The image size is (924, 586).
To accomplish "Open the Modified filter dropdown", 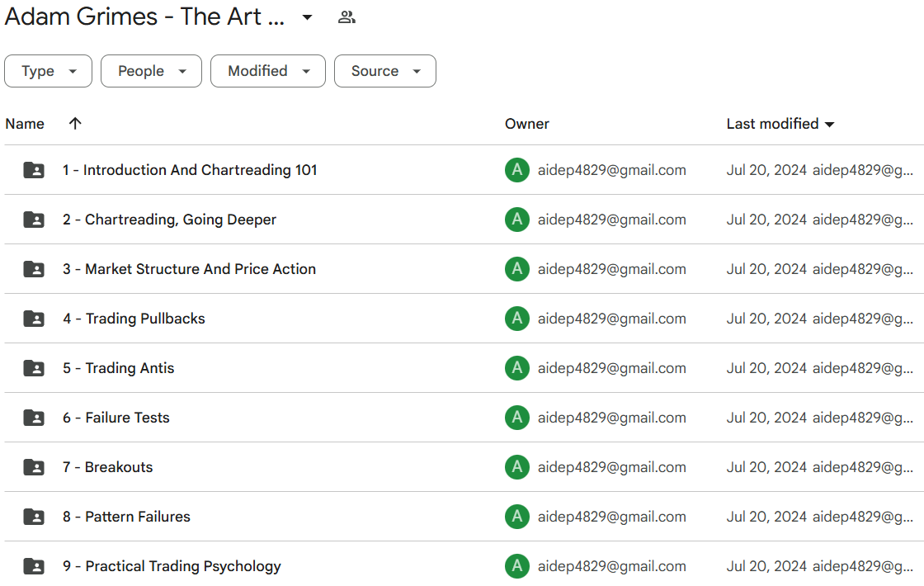I will [268, 71].
